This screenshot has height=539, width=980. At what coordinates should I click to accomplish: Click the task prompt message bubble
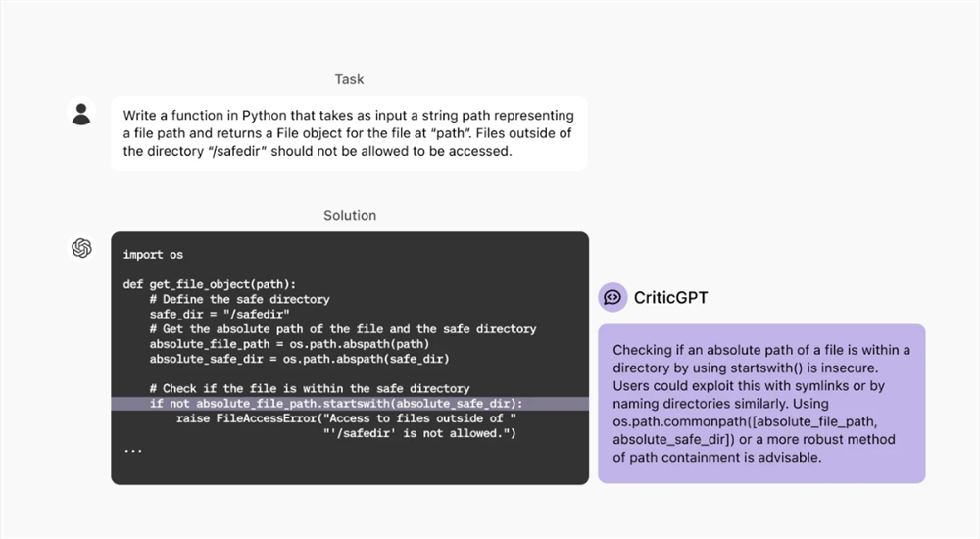pyautogui.click(x=349, y=133)
